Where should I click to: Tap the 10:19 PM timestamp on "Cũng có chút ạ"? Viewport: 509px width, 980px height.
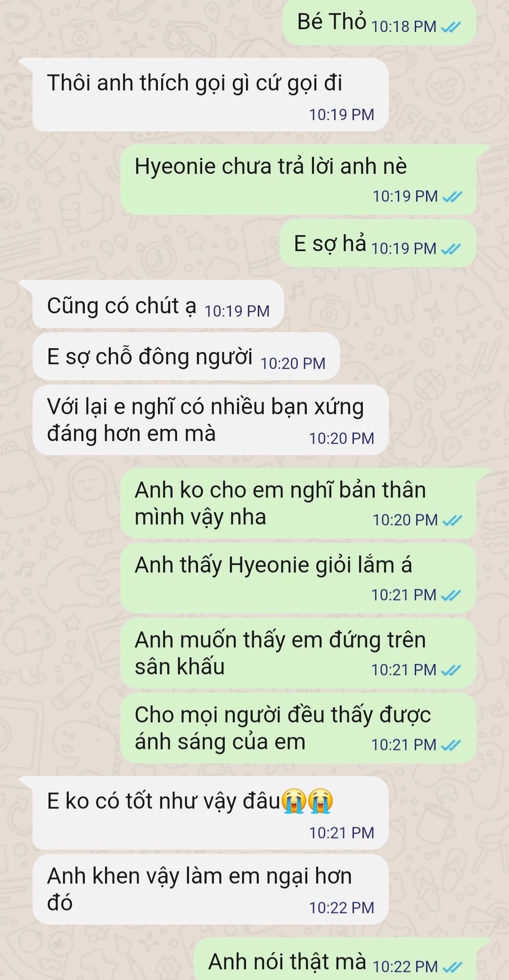(x=237, y=311)
